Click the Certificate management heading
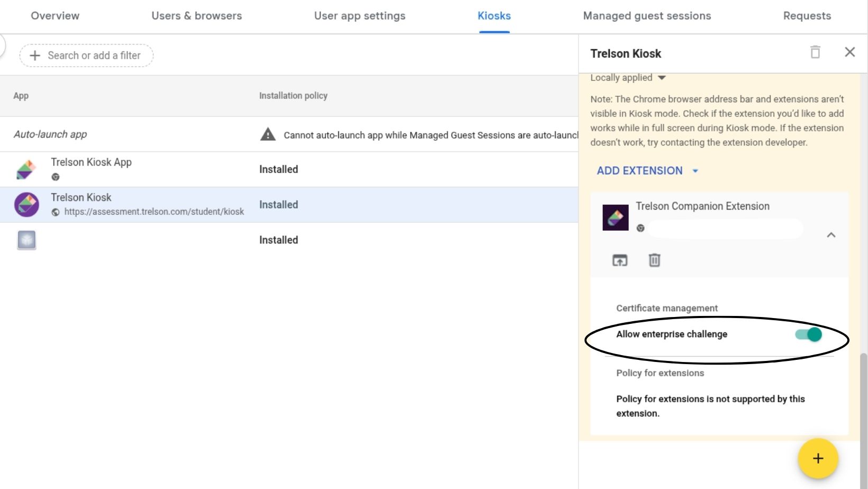Screen dimensions: 868x489 click(x=667, y=308)
